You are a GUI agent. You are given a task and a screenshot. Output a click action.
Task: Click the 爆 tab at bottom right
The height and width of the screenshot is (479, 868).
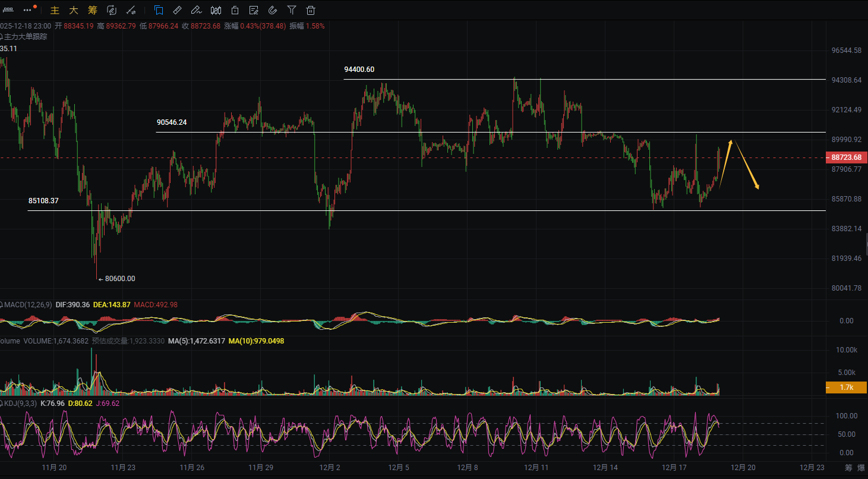(x=863, y=468)
